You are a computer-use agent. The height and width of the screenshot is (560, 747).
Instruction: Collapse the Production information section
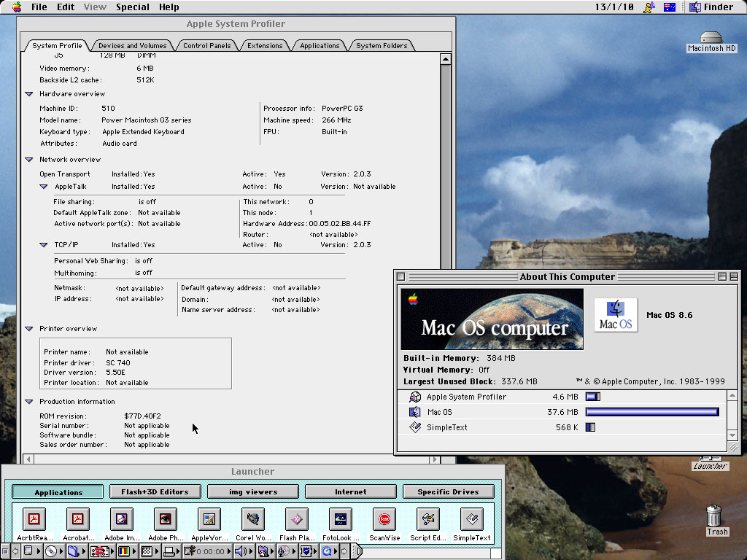[29, 402]
